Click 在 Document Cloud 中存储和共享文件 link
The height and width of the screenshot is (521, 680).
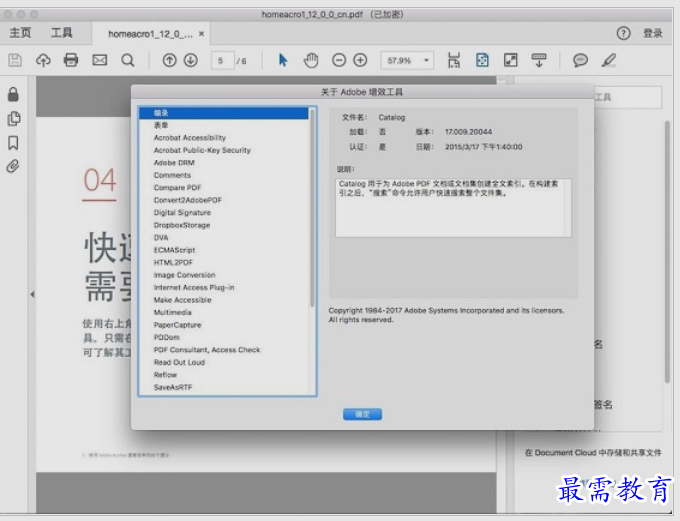point(593,453)
